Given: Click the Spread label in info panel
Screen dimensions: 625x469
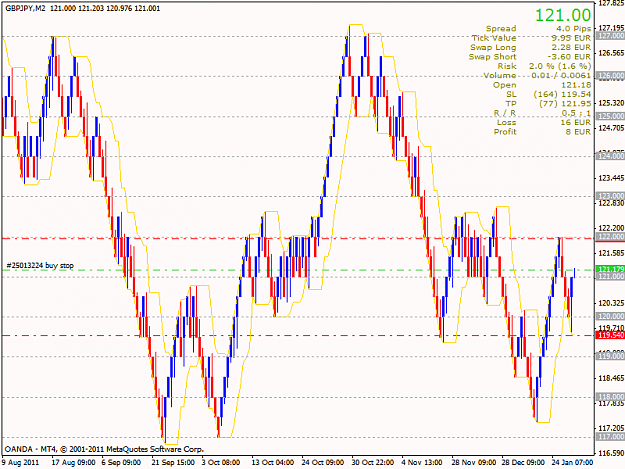Looking at the screenshot, I should 501,29.
